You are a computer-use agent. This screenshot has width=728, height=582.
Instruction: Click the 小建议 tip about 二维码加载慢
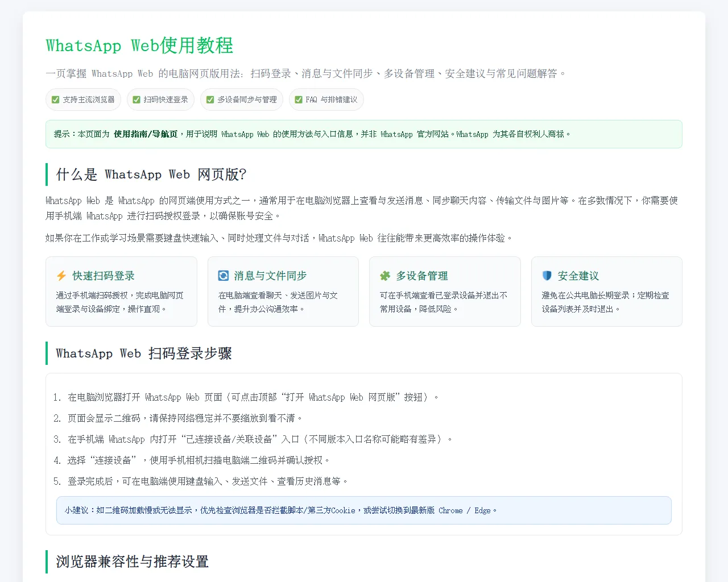pos(364,510)
